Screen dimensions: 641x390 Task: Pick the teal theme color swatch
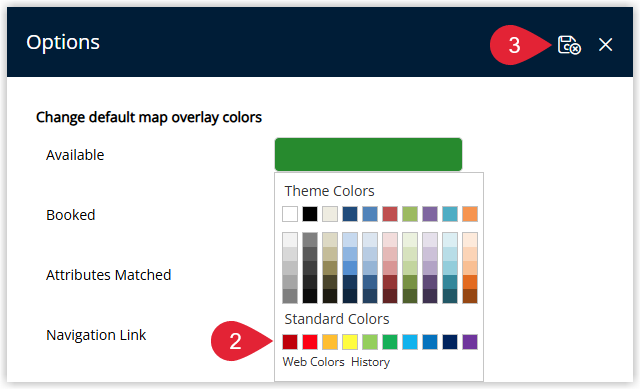pyautogui.click(x=450, y=214)
